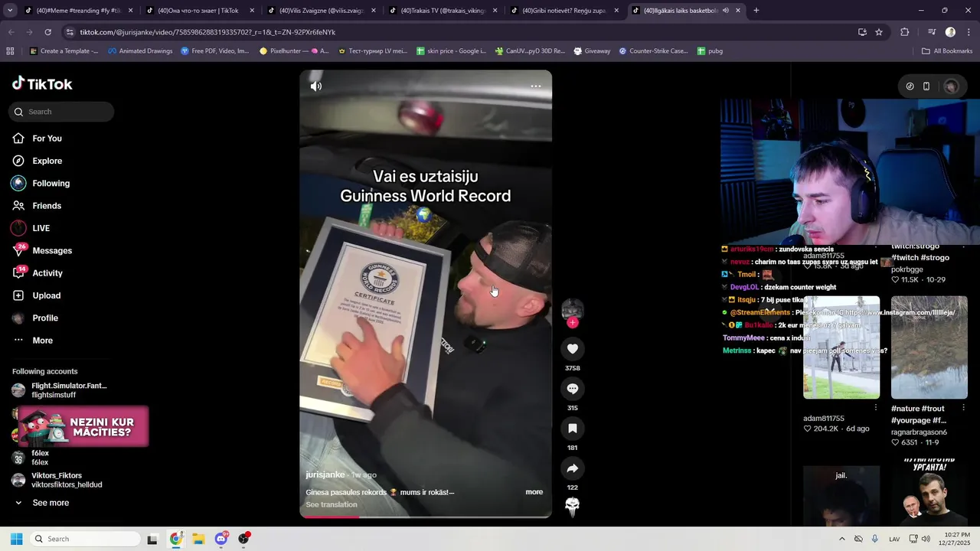Bookmark this page with the star icon
The image size is (980, 551).
tap(879, 32)
